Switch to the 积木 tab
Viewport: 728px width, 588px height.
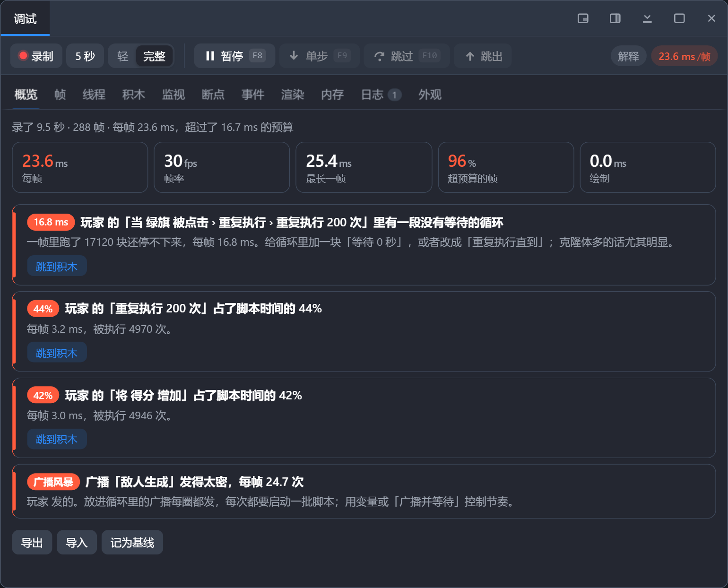coord(134,95)
